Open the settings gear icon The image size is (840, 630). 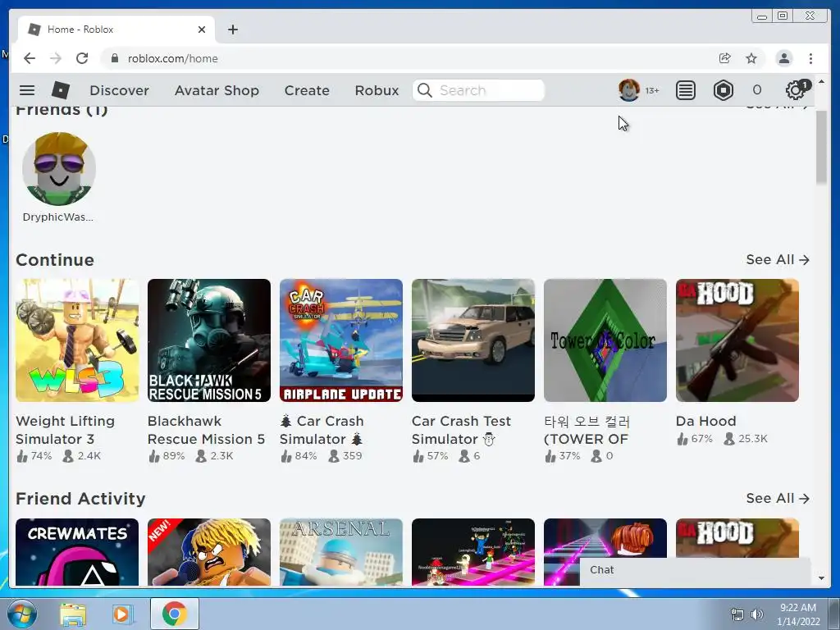click(x=796, y=90)
